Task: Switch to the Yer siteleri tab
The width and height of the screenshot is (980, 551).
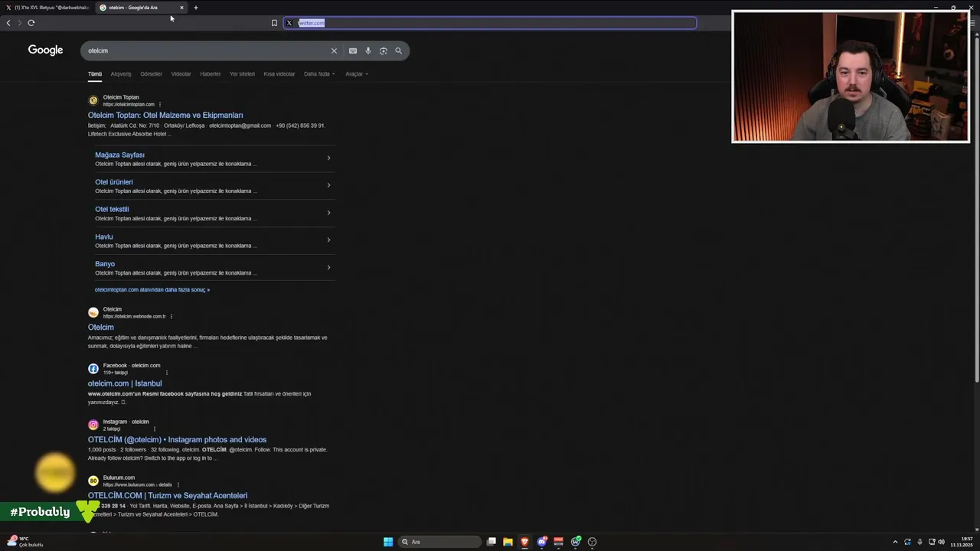Action: tap(242, 74)
